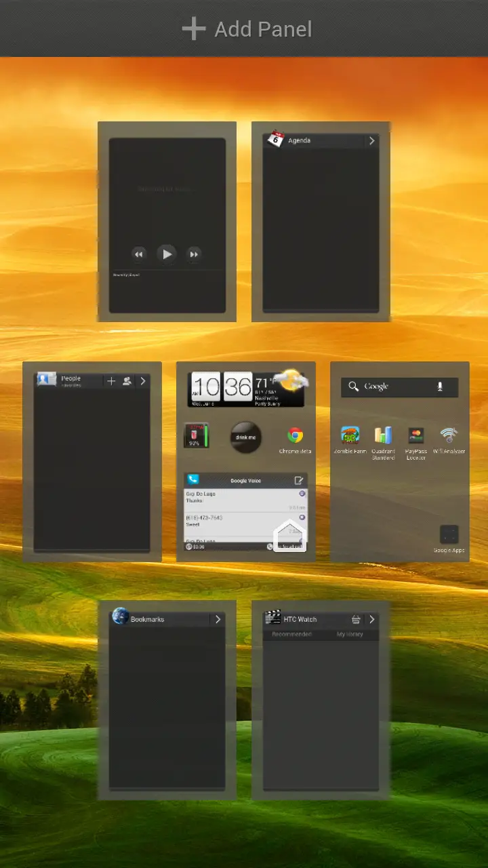Click the music widget rewind button
This screenshot has width=488, height=868.
pos(139,254)
